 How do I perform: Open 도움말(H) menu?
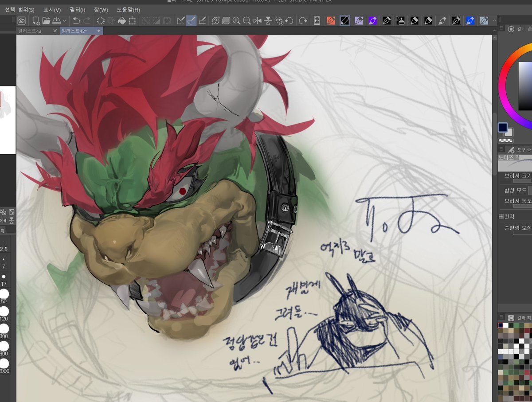[x=128, y=10]
